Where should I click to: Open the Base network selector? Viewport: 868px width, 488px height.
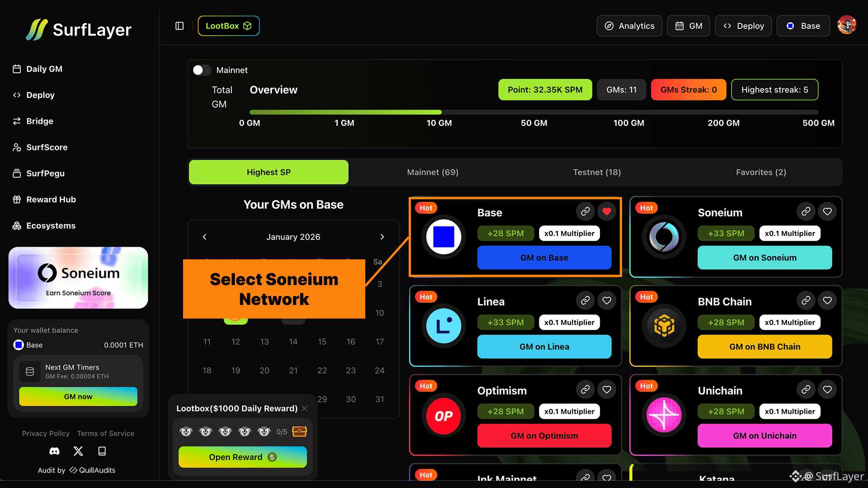(803, 26)
